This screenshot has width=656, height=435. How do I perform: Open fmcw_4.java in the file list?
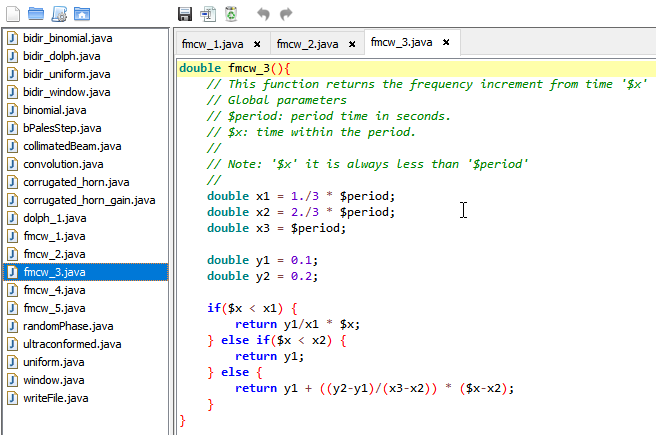pyautogui.click(x=54, y=290)
